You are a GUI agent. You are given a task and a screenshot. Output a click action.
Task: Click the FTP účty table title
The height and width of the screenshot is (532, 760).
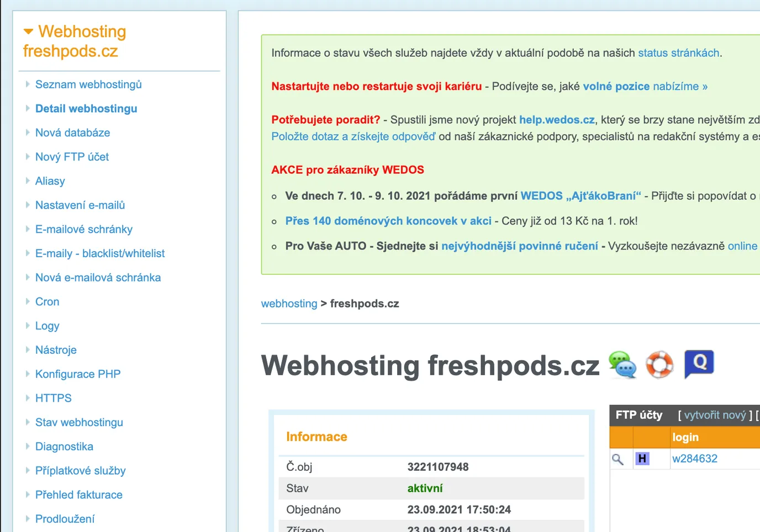(639, 415)
